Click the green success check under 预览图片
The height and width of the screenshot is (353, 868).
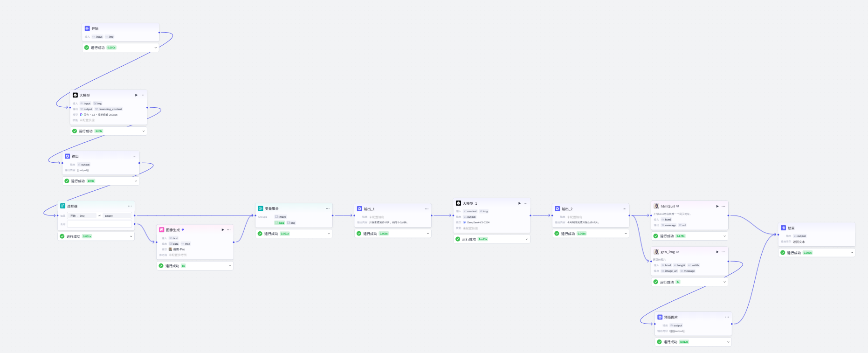point(659,342)
